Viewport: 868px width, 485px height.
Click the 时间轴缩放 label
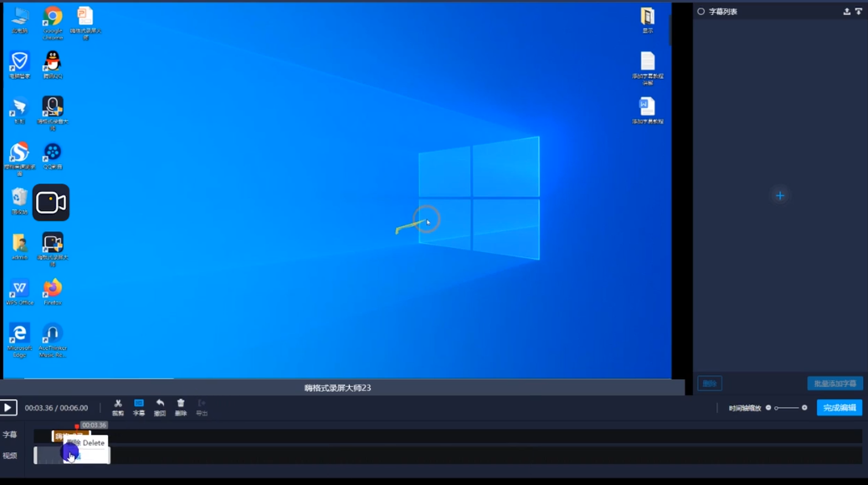click(745, 409)
